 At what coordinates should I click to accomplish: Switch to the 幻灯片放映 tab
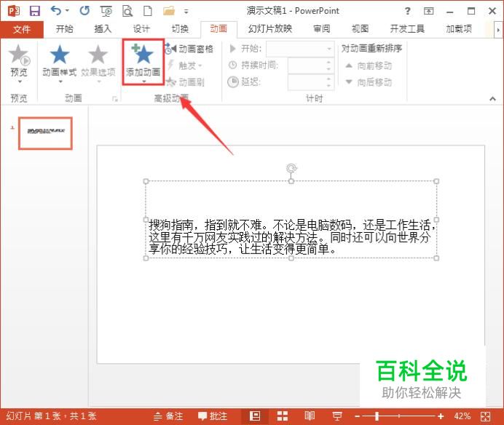click(270, 29)
